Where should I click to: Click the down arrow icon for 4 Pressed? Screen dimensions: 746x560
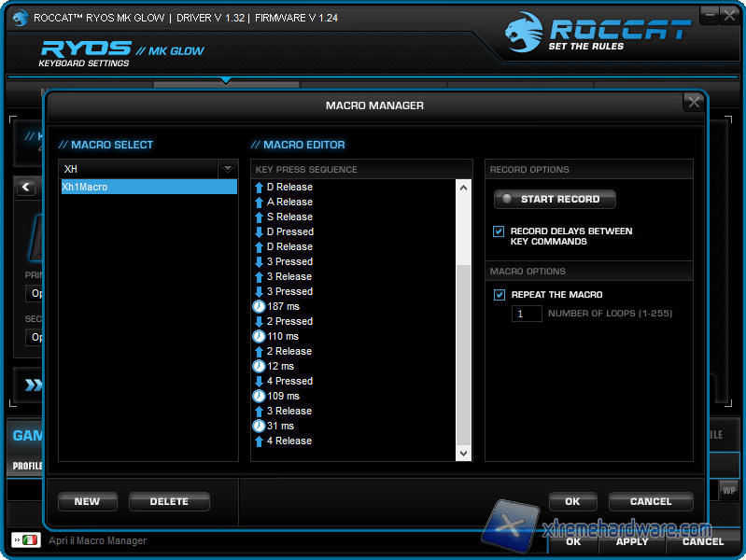click(x=259, y=381)
